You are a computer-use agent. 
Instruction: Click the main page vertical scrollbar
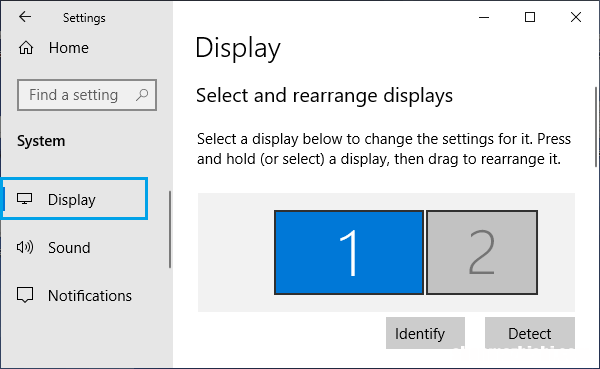click(596, 127)
